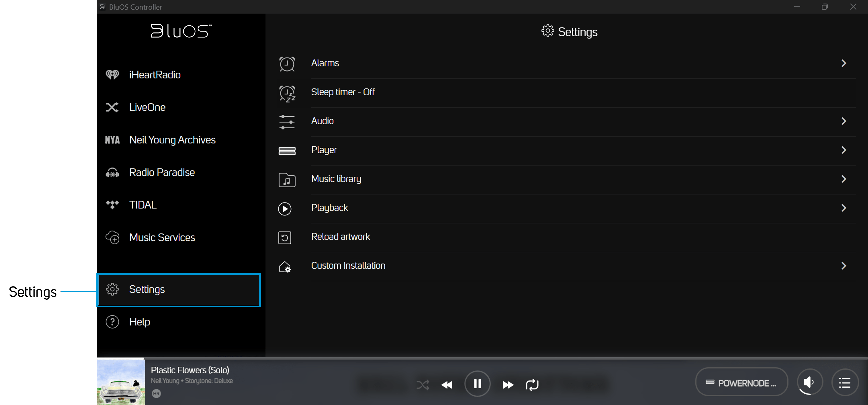The width and height of the screenshot is (868, 405).
Task: Click the Reload artwork icon
Action: pos(285,237)
